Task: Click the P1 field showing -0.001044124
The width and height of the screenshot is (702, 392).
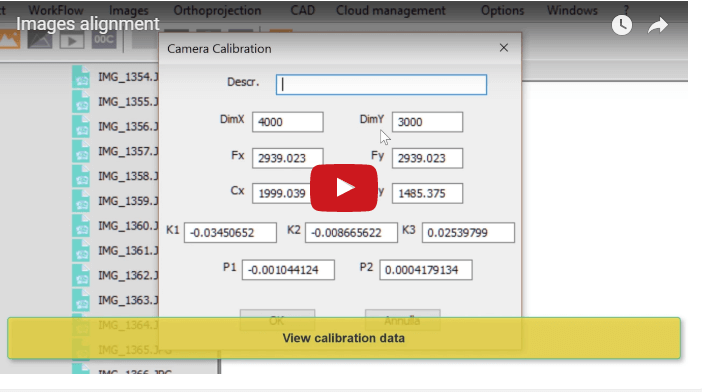Action: click(288, 270)
